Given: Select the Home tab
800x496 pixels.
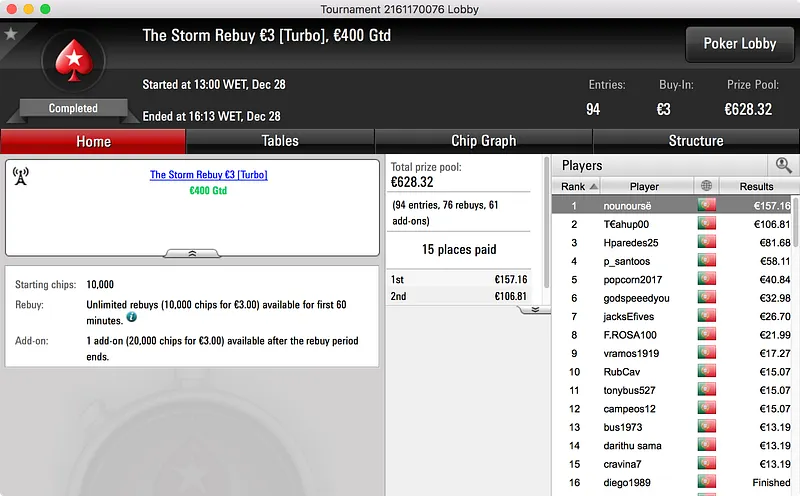Looking at the screenshot, I should (x=93, y=141).
